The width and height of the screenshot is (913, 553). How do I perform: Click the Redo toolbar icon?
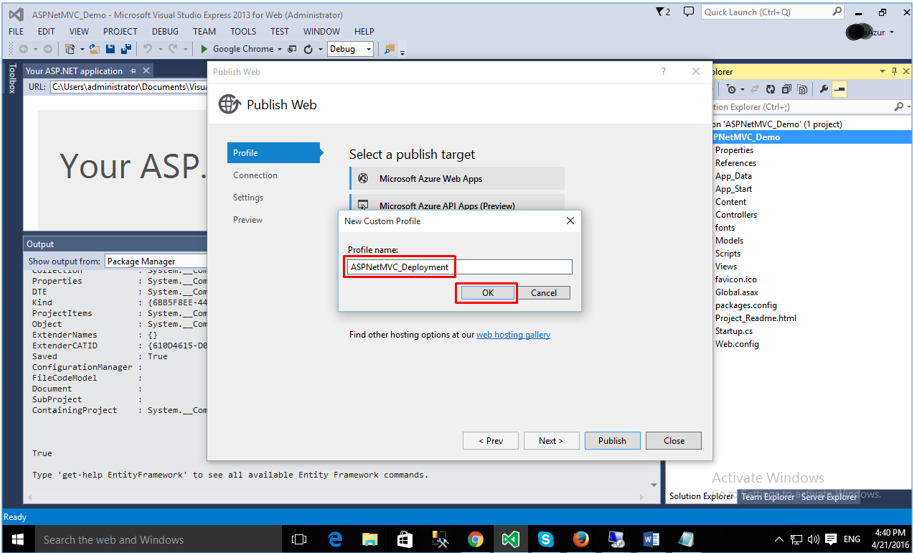coord(173,49)
